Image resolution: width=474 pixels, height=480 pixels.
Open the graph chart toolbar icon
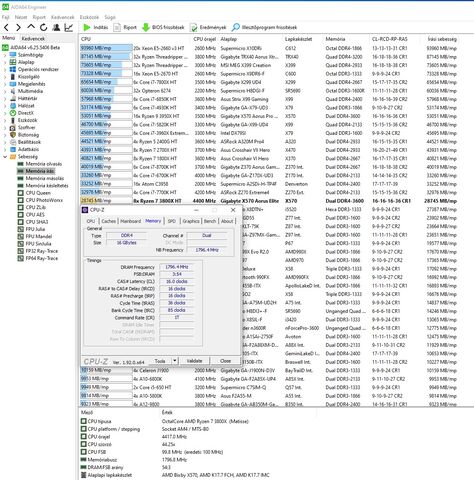pos(68,27)
